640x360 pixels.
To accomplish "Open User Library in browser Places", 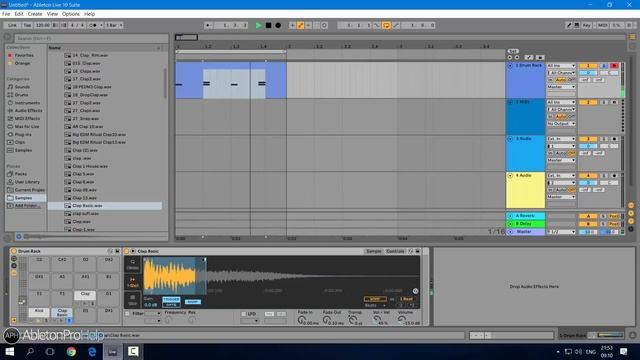I will pos(27,182).
